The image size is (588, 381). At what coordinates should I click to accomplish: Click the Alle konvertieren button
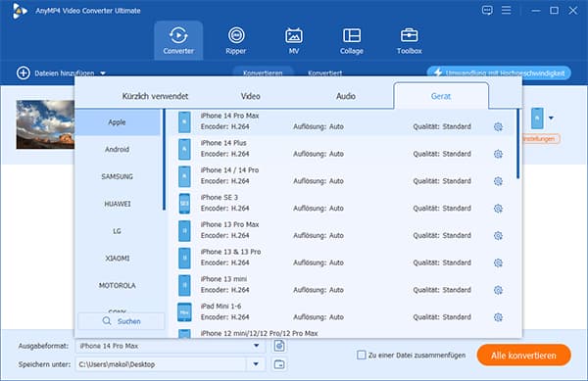(524, 356)
